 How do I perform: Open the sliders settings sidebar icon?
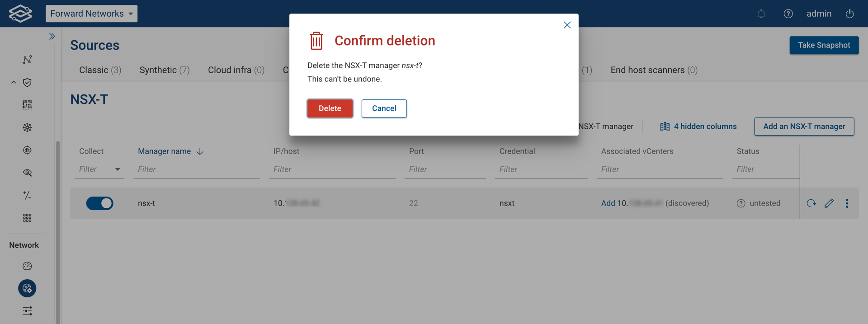tap(27, 311)
